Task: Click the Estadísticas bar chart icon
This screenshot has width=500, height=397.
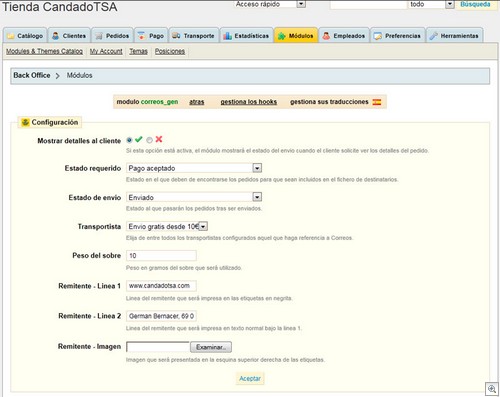Action: point(228,36)
